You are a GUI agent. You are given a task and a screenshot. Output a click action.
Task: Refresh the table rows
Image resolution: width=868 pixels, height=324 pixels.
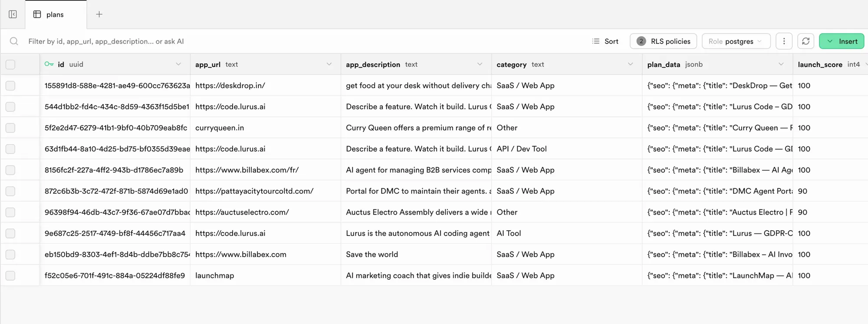tap(806, 41)
